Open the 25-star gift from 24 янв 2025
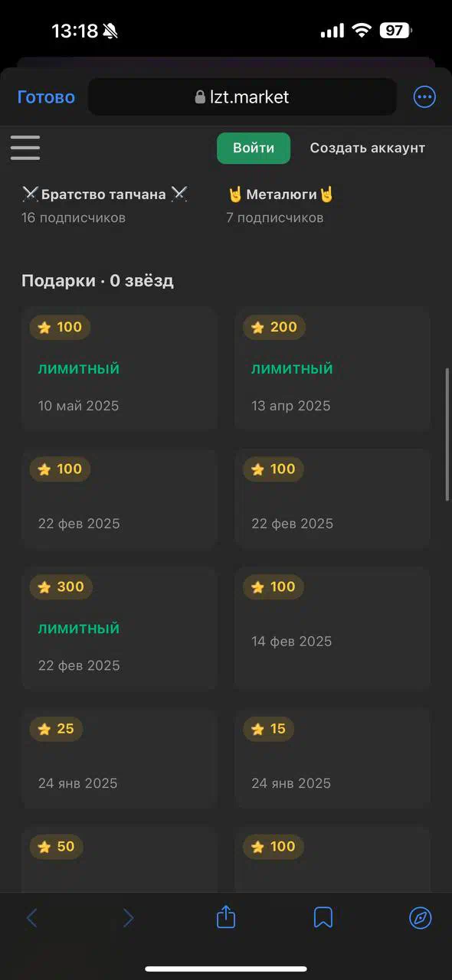 (120, 758)
